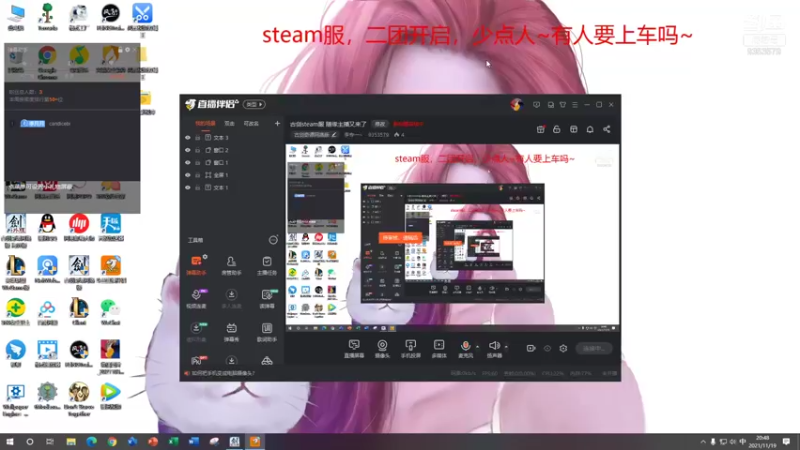Screen dimensions: 800x450
Task: Open the room manager assistant tool
Action: coord(231,266)
